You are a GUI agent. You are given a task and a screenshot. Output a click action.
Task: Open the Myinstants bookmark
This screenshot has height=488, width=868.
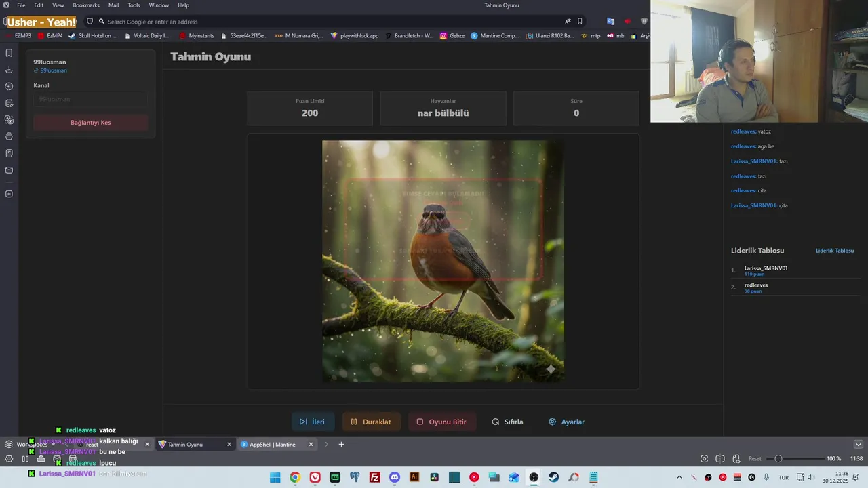(196, 36)
